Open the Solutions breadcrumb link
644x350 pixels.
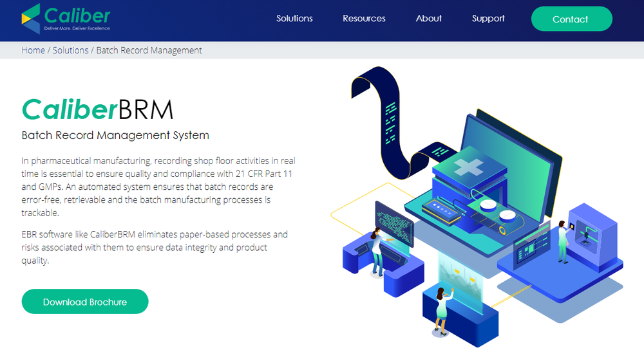coord(70,50)
